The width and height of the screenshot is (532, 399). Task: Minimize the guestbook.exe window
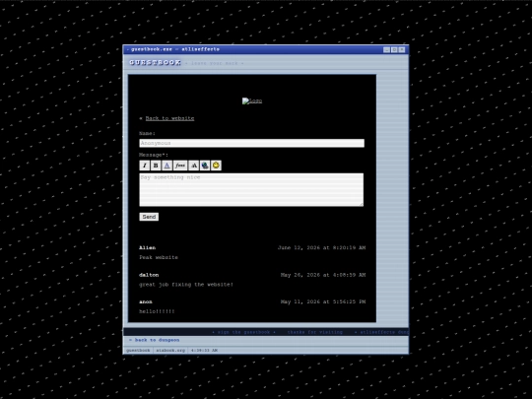386,49
